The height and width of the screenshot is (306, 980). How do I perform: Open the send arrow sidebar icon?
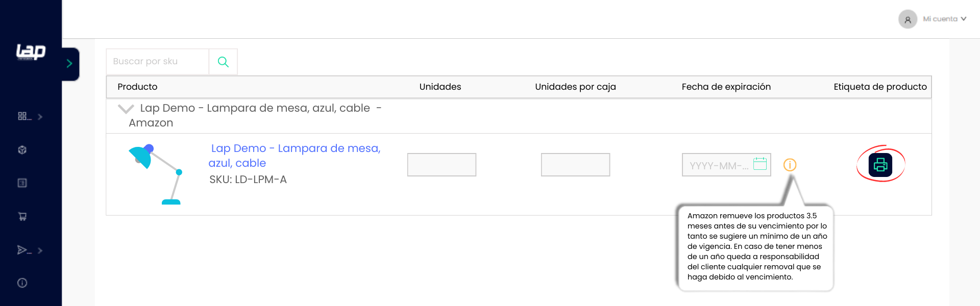(22, 250)
